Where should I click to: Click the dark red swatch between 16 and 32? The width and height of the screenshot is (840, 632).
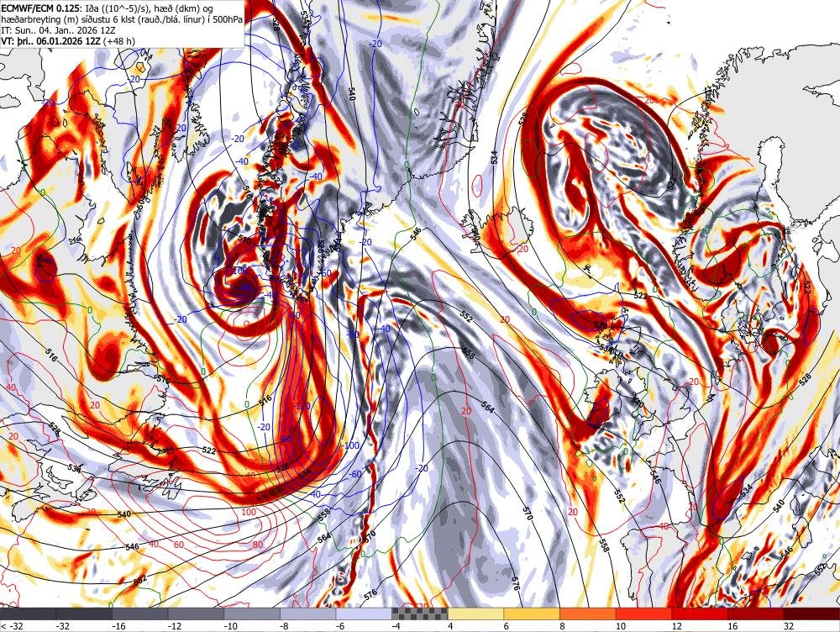click(756, 614)
